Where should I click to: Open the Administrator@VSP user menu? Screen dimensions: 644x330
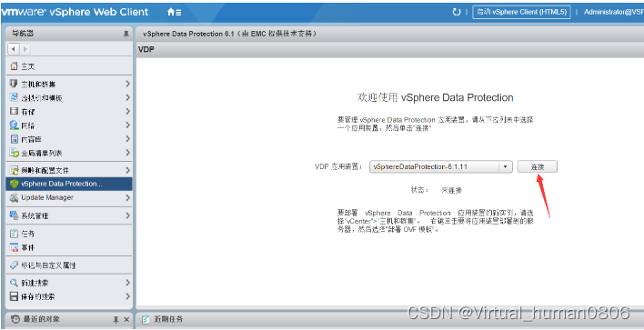[x=614, y=13]
